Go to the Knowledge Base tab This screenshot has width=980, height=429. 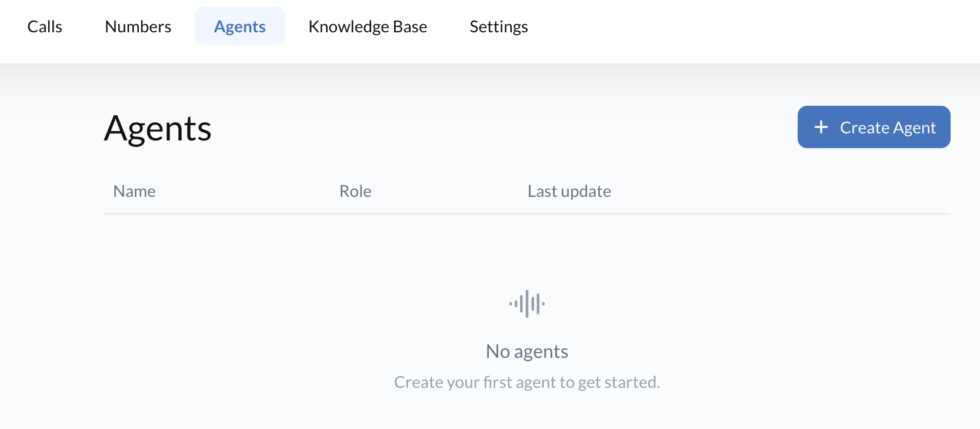pyautogui.click(x=368, y=26)
